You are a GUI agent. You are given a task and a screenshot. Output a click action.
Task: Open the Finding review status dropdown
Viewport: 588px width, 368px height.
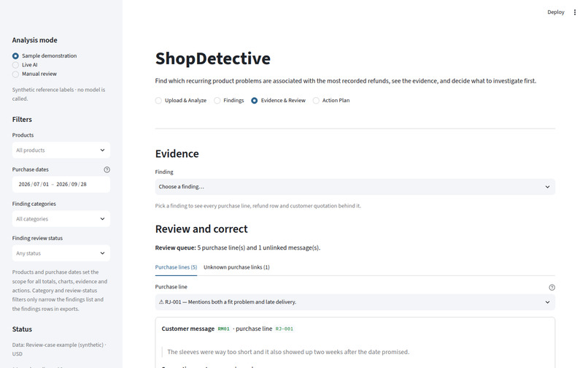click(x=61, y=253)
